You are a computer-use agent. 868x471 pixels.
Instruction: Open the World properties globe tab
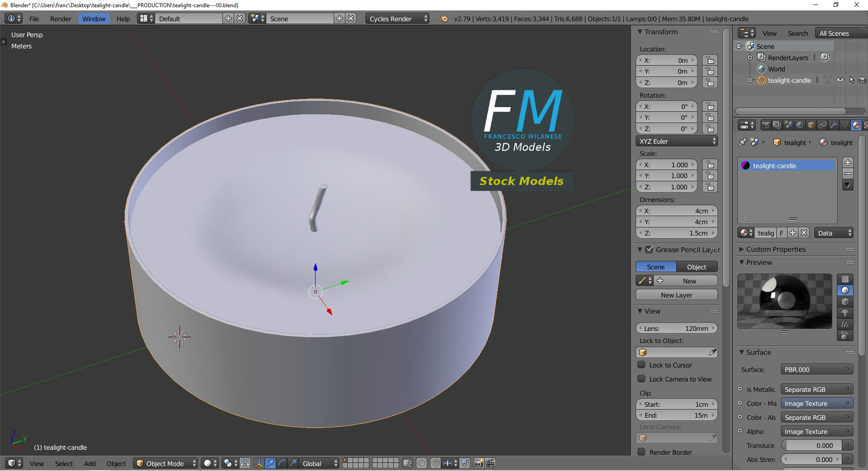800,125
